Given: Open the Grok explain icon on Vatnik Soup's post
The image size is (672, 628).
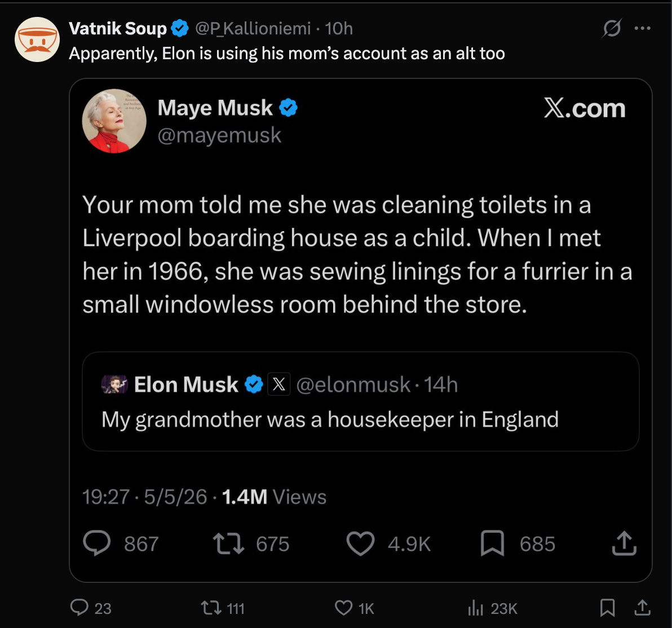Looking at the screenshot, I should tap(612, 29).
